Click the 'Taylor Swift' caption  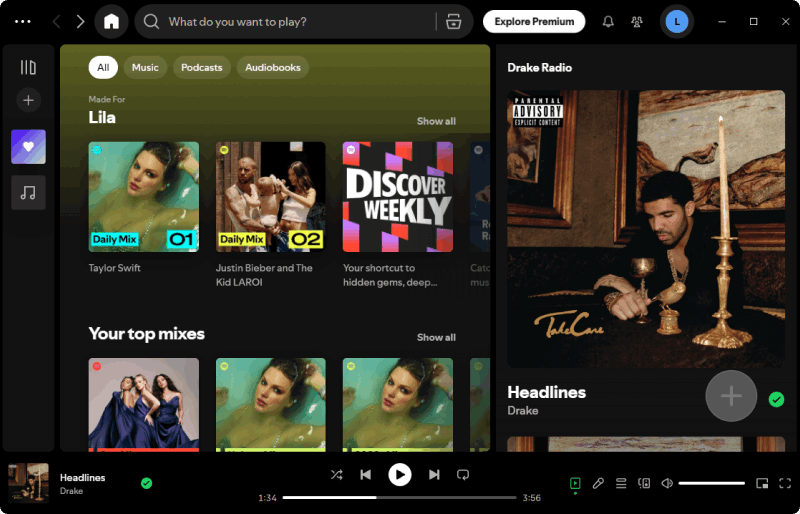[114, 268]
